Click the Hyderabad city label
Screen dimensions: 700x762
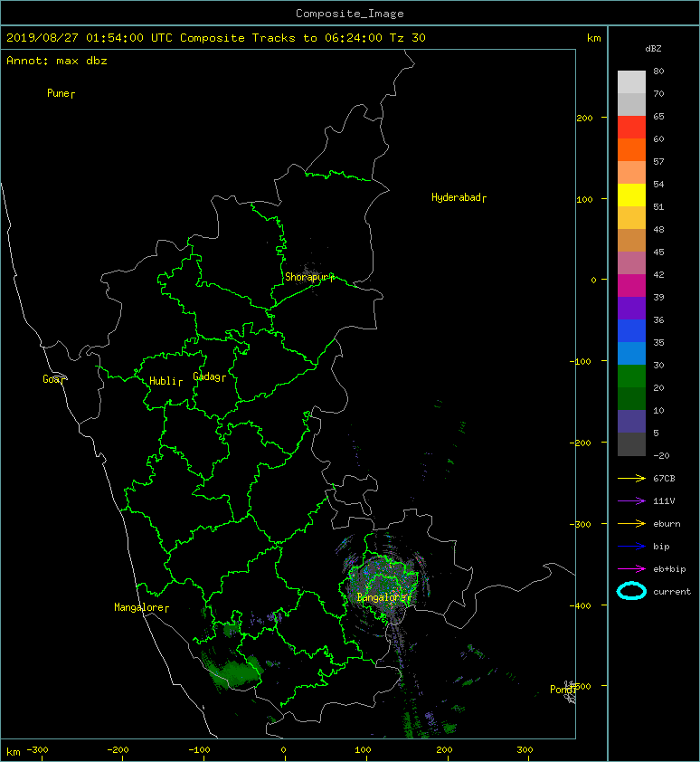459,197
